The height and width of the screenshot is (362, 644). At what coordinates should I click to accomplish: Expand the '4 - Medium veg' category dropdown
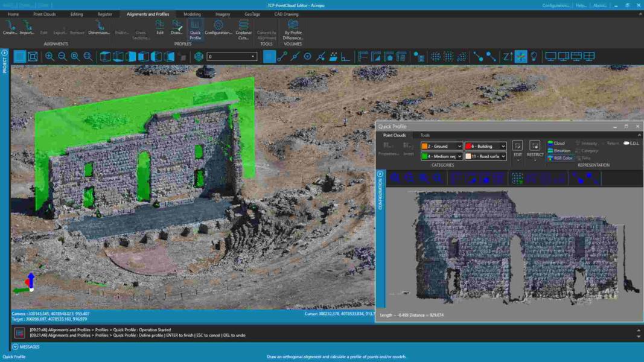(x=459, y=156)
